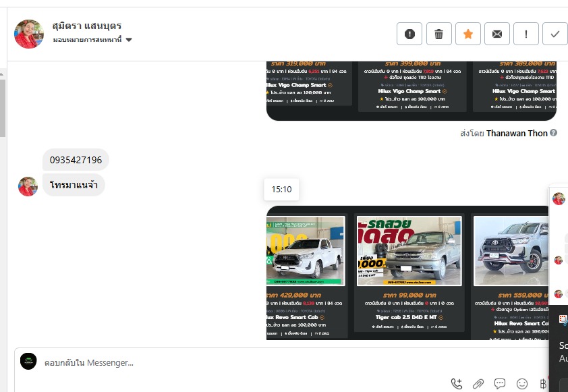Screen dimensions: 568x392
Task: Open the emoji picker smiley icon
Action: pyautogui.click(x=521, y=383)
